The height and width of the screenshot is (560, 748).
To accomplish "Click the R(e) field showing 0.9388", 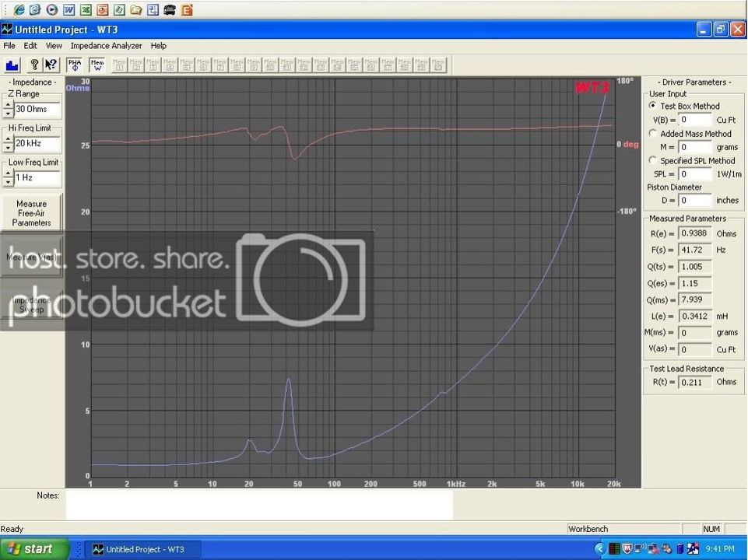I will click(695, 233).
